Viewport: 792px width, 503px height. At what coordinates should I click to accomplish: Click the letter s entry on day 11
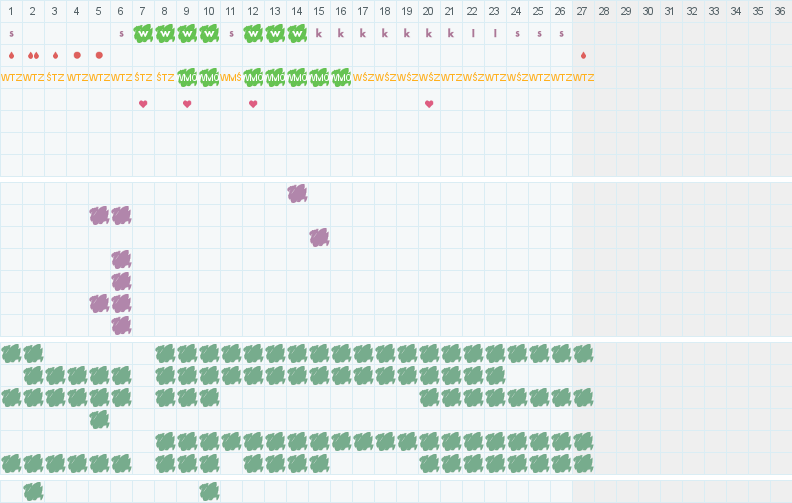tap(231, 34)
